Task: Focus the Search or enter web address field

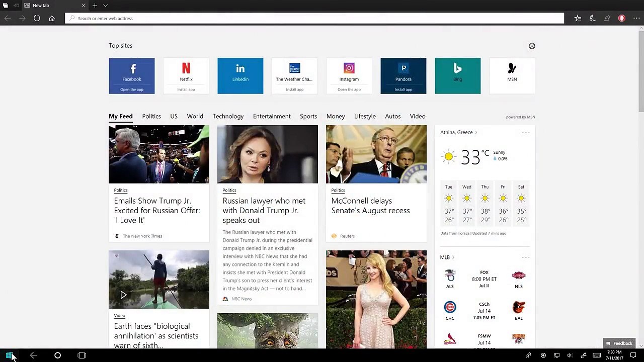Action: tap(314, 18)
